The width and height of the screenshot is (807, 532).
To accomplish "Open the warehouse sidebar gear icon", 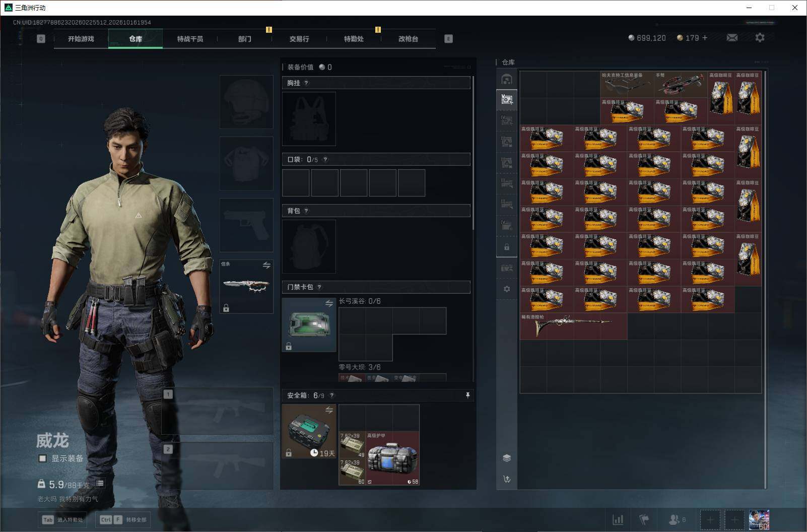I will click(507, 289).
